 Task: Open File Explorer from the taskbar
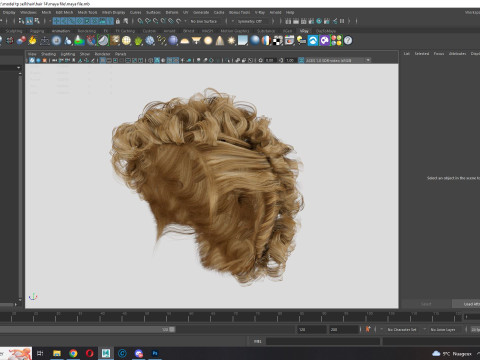point(57,353)
